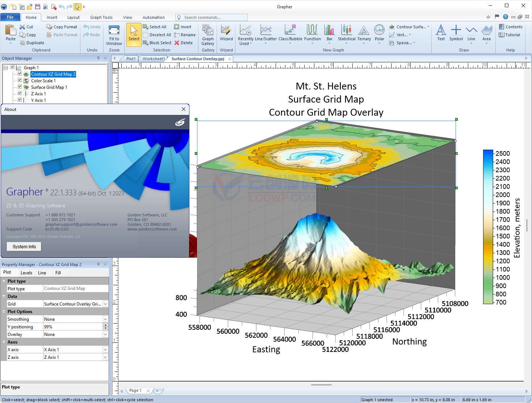
Task: Click Deselect All button
Action: (x=157, y=35)
